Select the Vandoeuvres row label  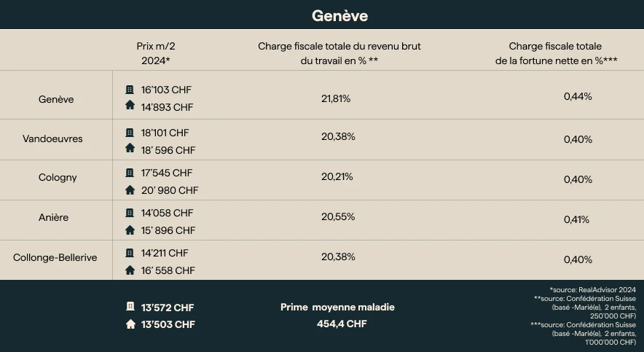[x=52, y=139]
